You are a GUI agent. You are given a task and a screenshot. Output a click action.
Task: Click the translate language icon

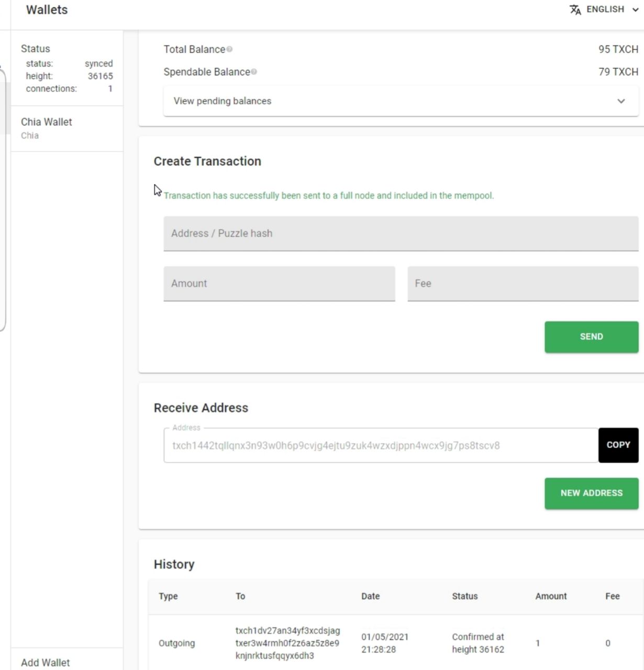coord(575,9)
